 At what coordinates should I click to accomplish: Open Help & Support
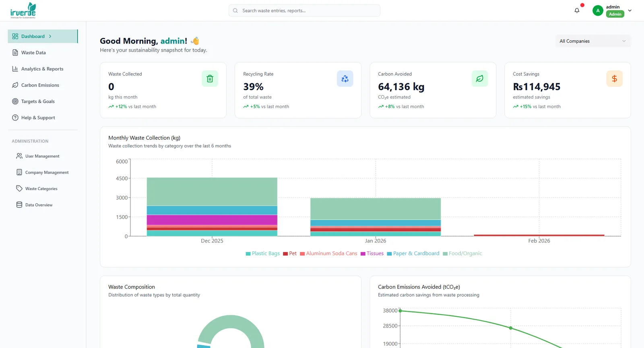pyautogui.click(x=43, y=118)
